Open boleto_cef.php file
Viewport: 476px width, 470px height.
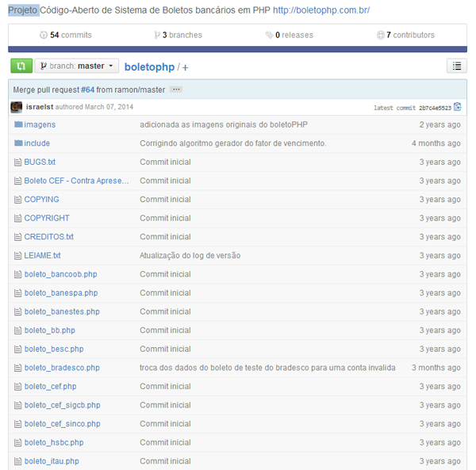(x=51, y=386)
